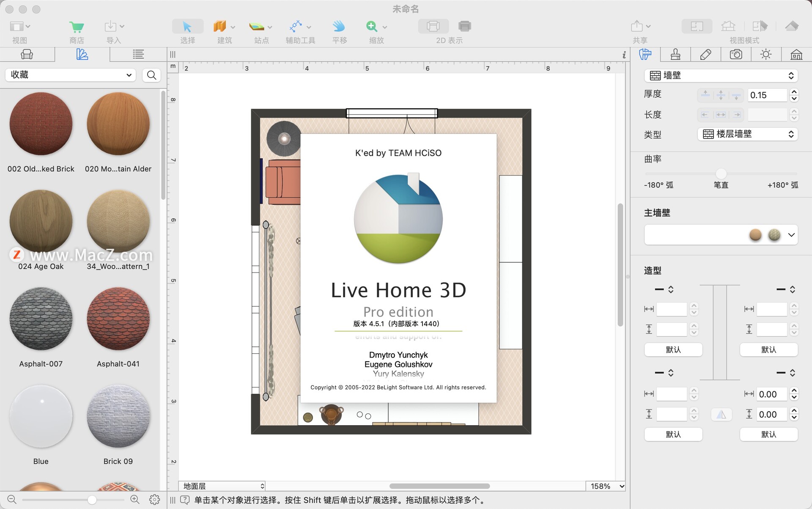Click lower-right 默认 button
812x509 pixels.
pos(768,434)
